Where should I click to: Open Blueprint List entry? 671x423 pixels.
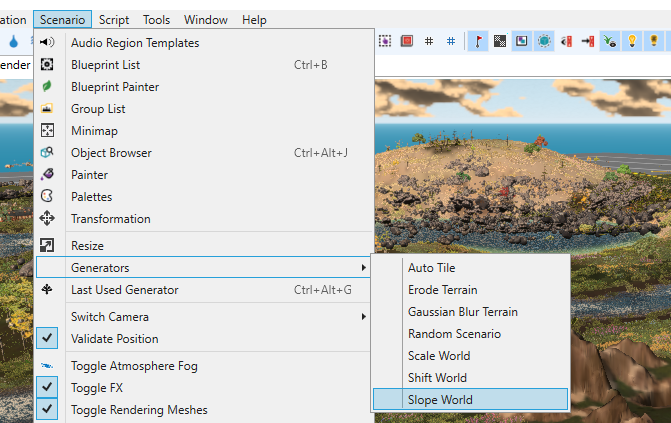203,65
